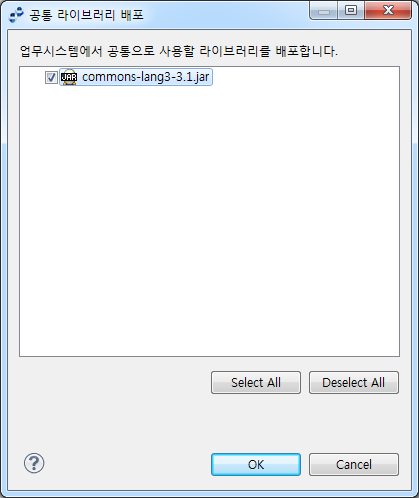Click the application icon in the title bar
Image resolution: width=419 pixels, height=498 pixels.
point(16,15)
